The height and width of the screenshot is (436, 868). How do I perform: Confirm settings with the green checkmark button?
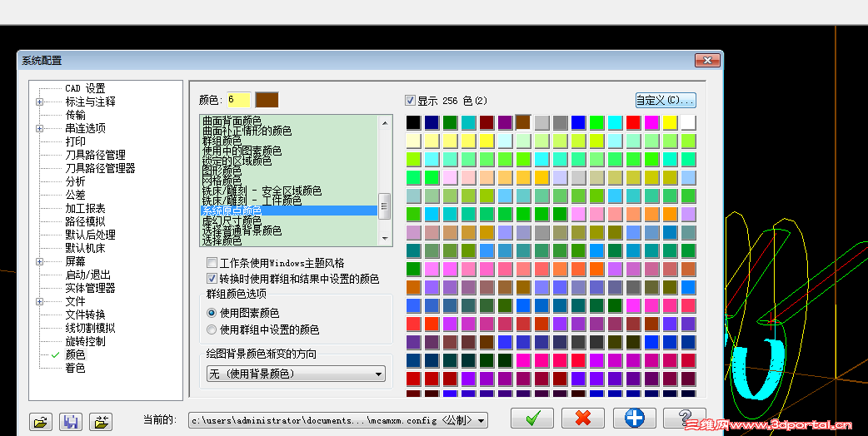click(x=532, y=419)
